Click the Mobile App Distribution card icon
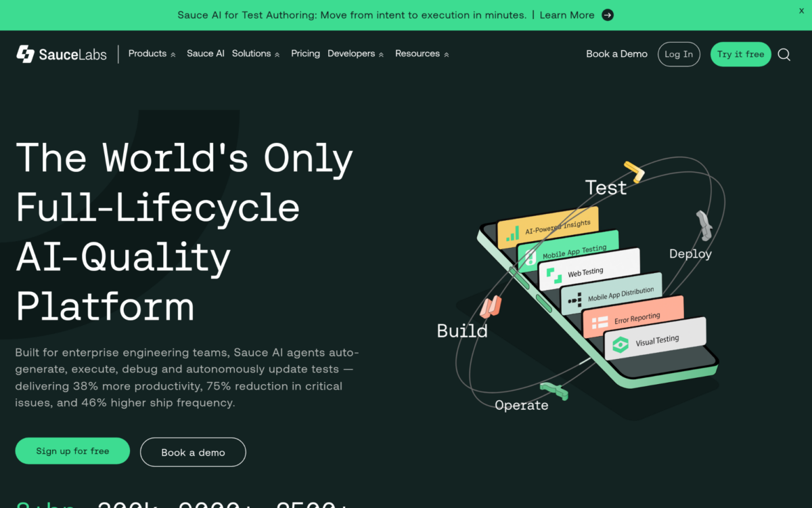The image size is (812, 508). (574, 299)
